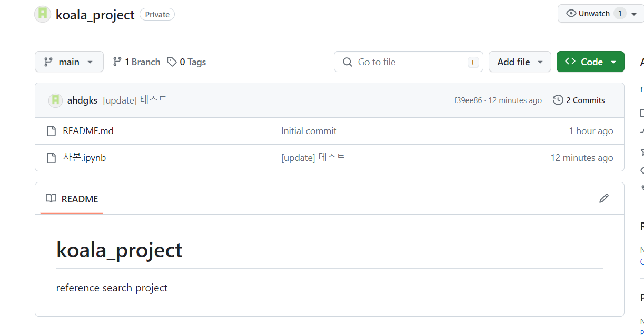Expand the Unwatch notification options arrow

coord(633,14)
